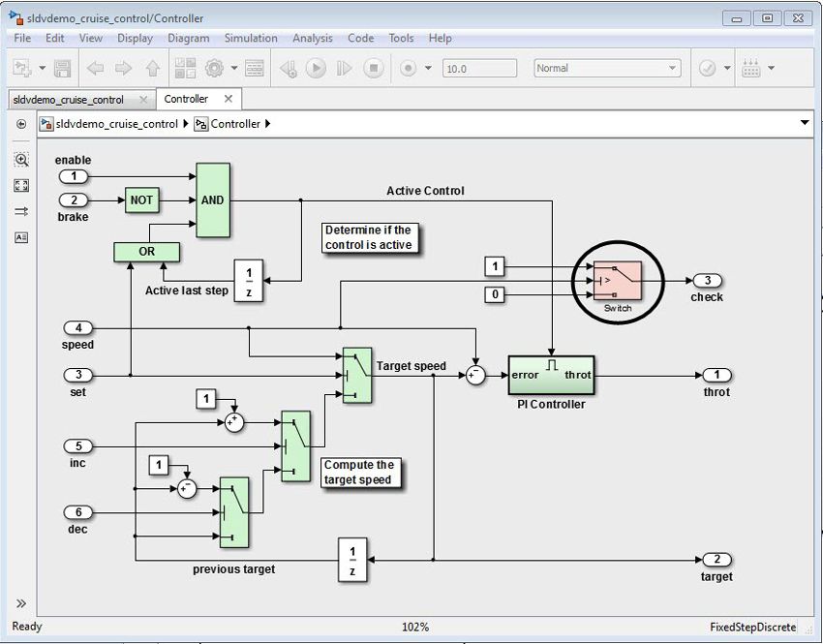Select the zoom tool in the palette

point(20,160)
